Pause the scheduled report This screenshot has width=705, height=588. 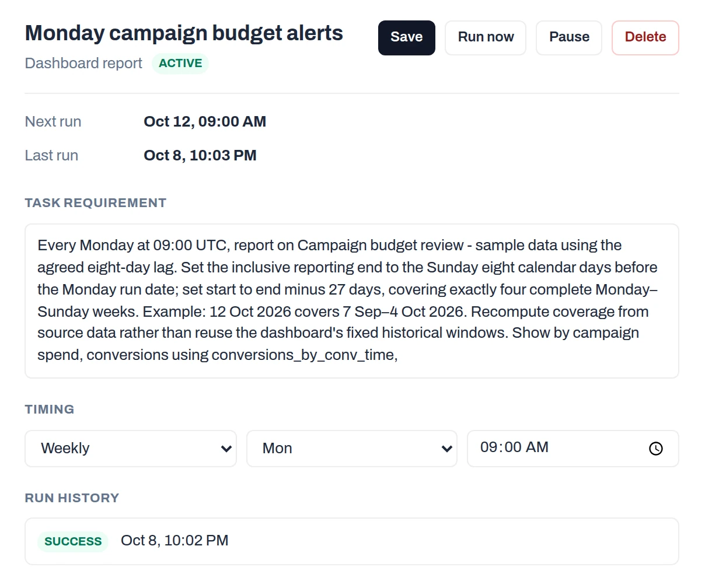569,38
